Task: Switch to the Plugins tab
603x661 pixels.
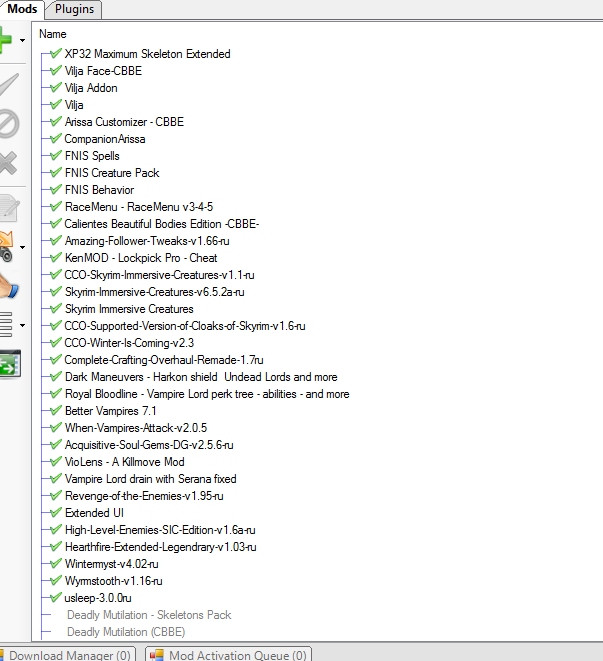Action: (x=74, y=9)
